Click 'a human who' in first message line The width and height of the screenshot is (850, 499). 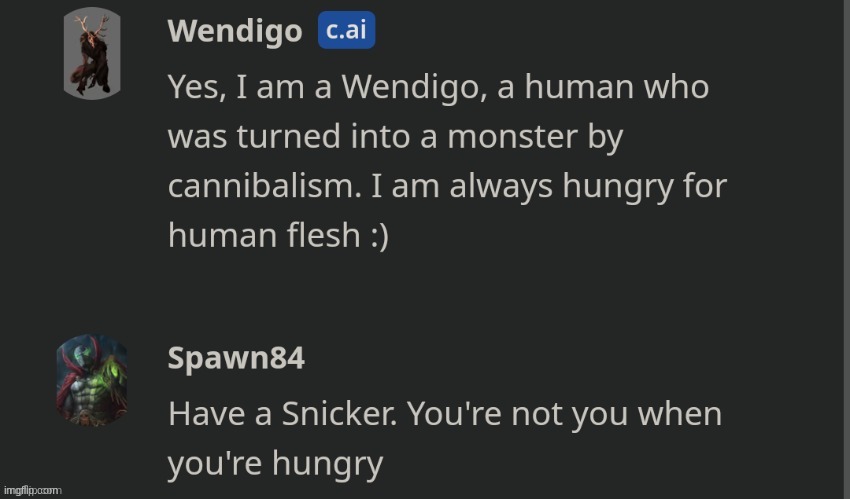pyautogui.click(x=604, y=87)
